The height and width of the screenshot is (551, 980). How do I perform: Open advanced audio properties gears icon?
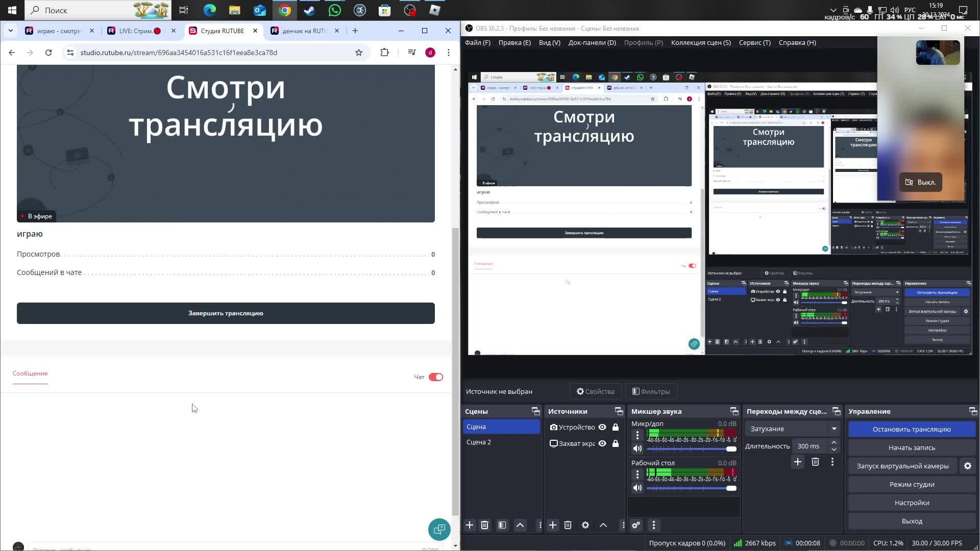point(636,525)
